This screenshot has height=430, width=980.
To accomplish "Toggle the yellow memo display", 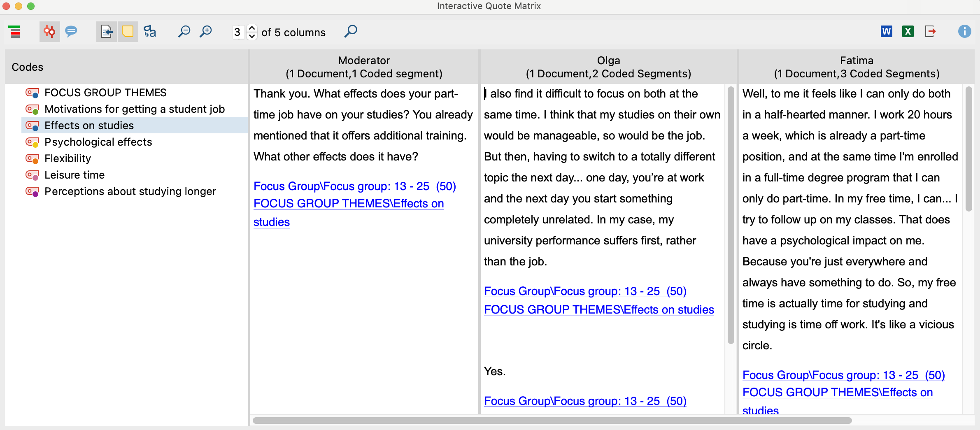I will pos(128,31).
